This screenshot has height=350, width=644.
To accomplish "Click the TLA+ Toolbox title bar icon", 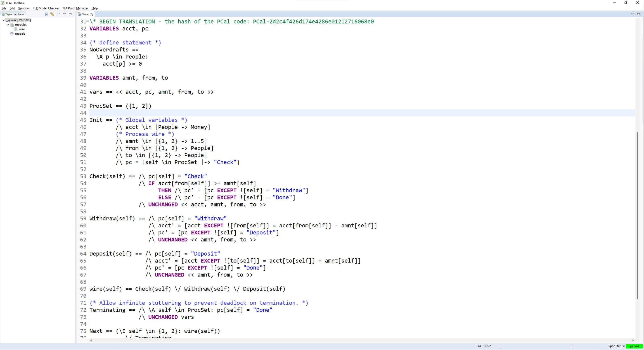I will pos(3,3).
